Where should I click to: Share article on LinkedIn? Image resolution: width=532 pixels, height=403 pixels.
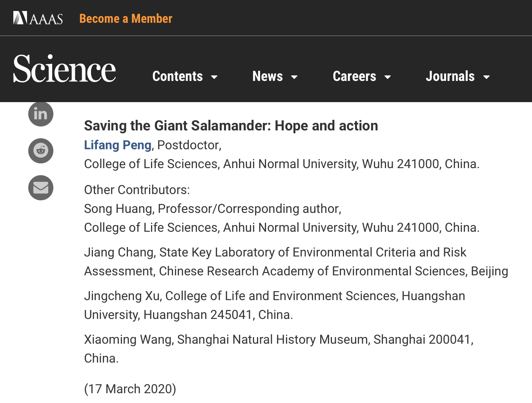coord(41,114)
